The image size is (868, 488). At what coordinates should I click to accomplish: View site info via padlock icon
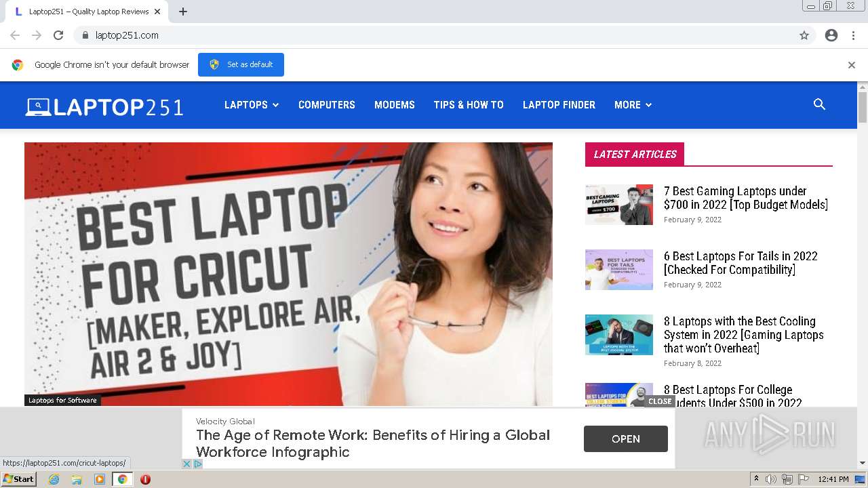(x=85, y=35)
